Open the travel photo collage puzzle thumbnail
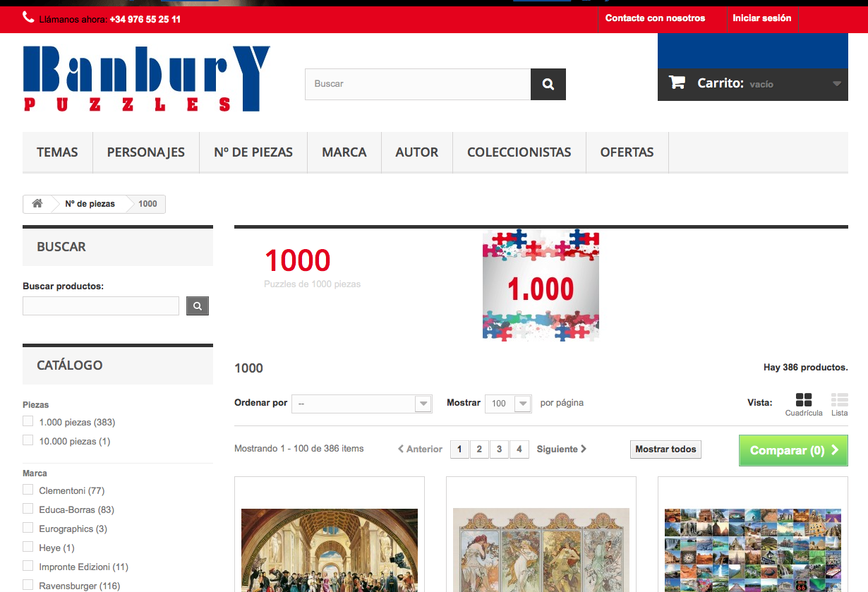 753,550
